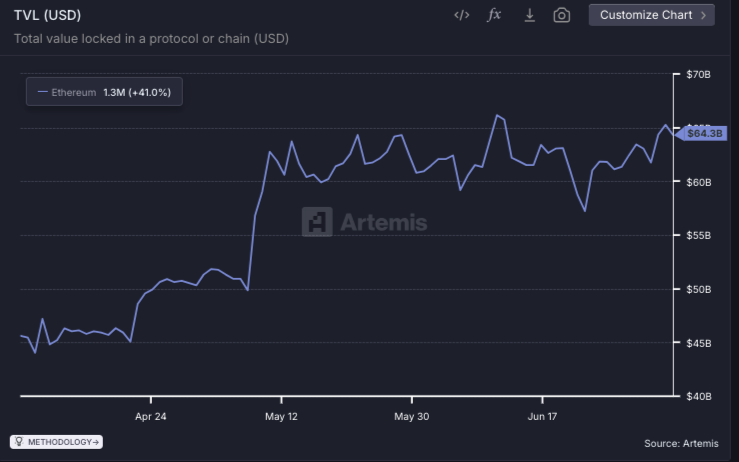This screenshot has width=739, height=462.
Task: Click the $60B axis label
Action: [x=698, y=182]
